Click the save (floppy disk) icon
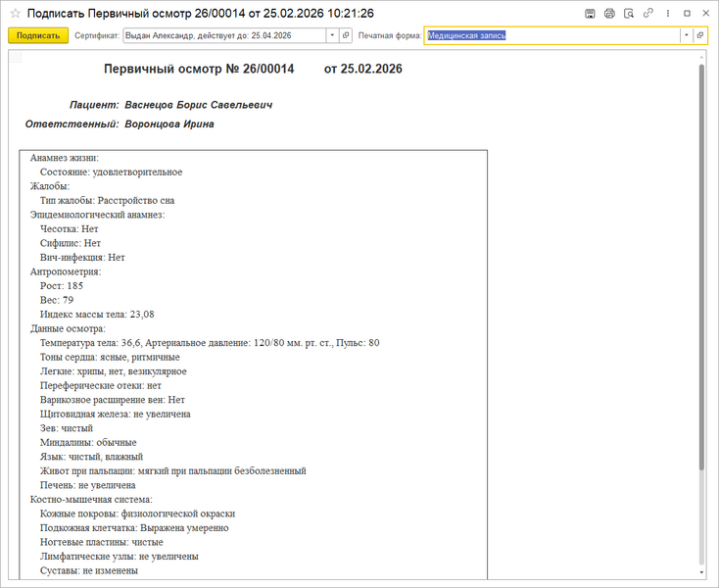The height and width of the screenshot is (588, 719). 590,14
